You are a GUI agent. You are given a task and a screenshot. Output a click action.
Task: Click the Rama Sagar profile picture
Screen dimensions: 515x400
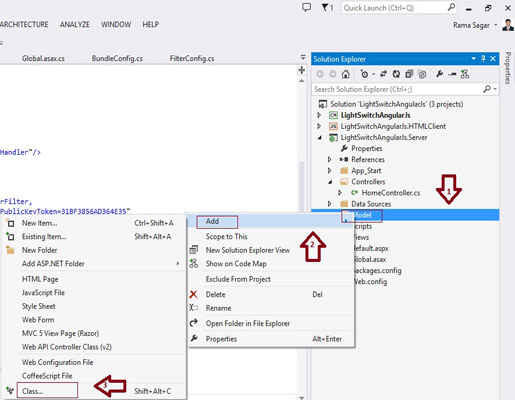click(508, 25)
